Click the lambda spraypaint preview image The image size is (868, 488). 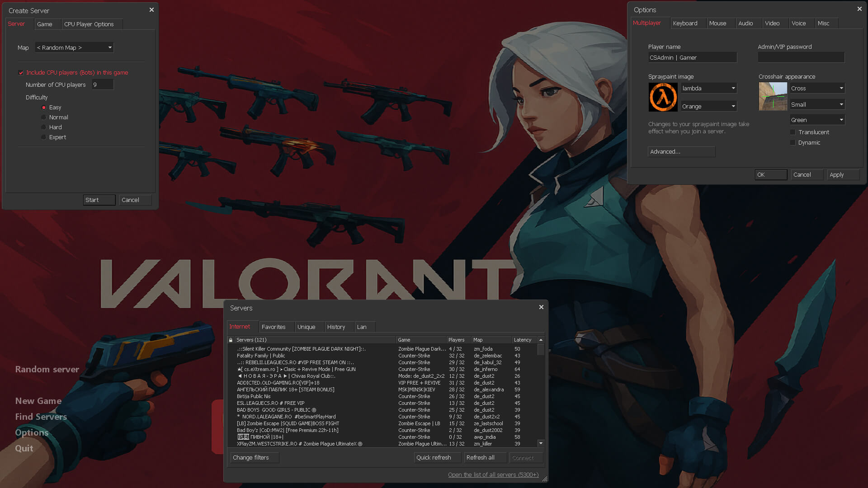(663, 97)
